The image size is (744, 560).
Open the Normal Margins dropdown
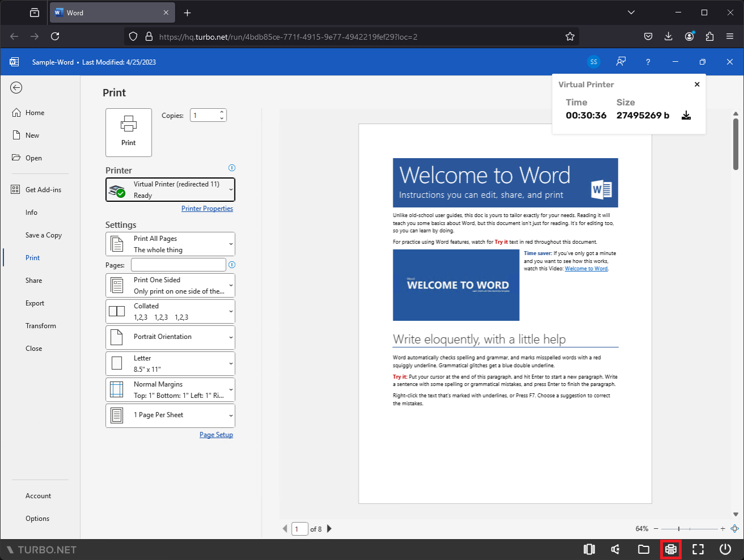tap(170, 390)
